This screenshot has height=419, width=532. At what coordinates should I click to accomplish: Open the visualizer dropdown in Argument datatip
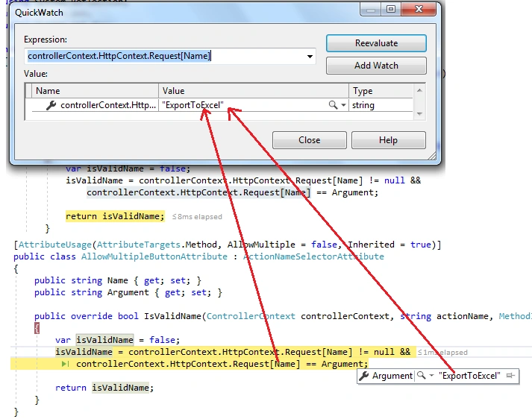431,375
